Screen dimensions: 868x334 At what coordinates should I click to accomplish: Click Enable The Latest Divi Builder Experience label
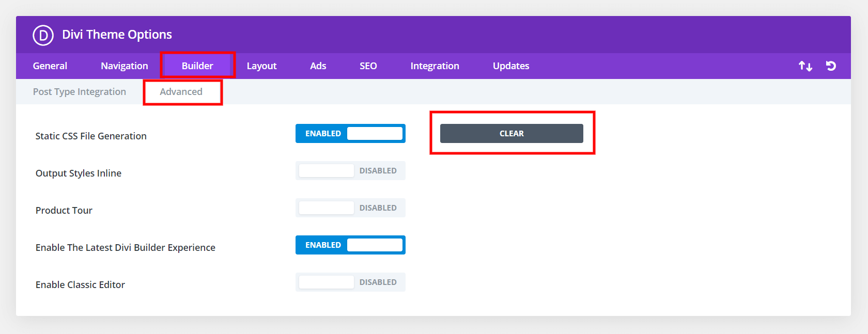[126, 248]
